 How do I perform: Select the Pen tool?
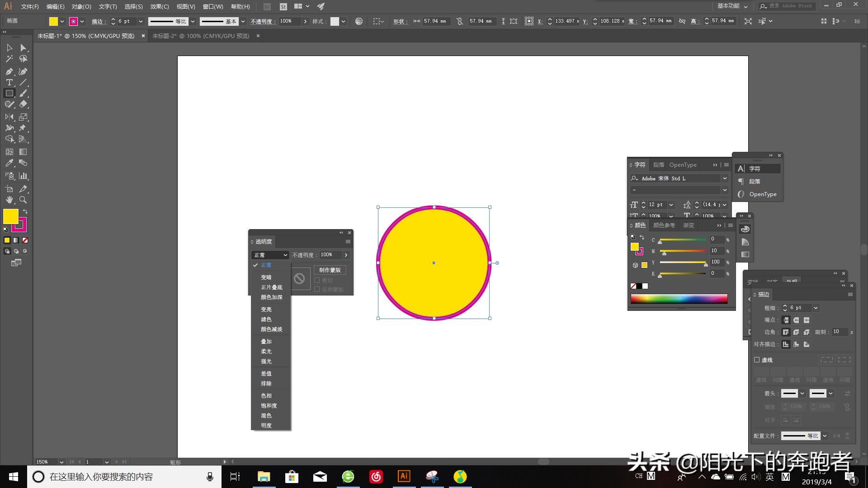point(9,71)
